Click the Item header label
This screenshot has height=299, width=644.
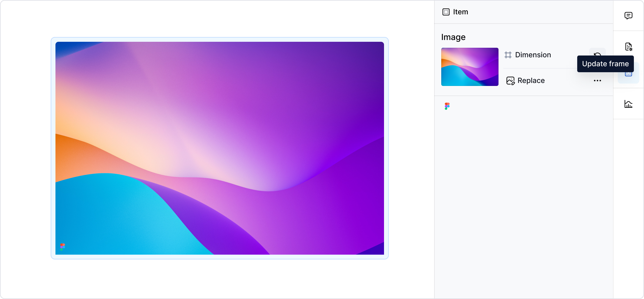[x=460, y=12]
